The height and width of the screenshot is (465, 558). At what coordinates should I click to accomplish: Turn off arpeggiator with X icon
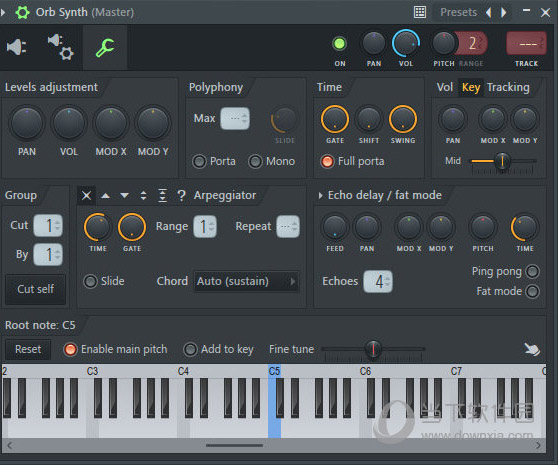[86, 195]
